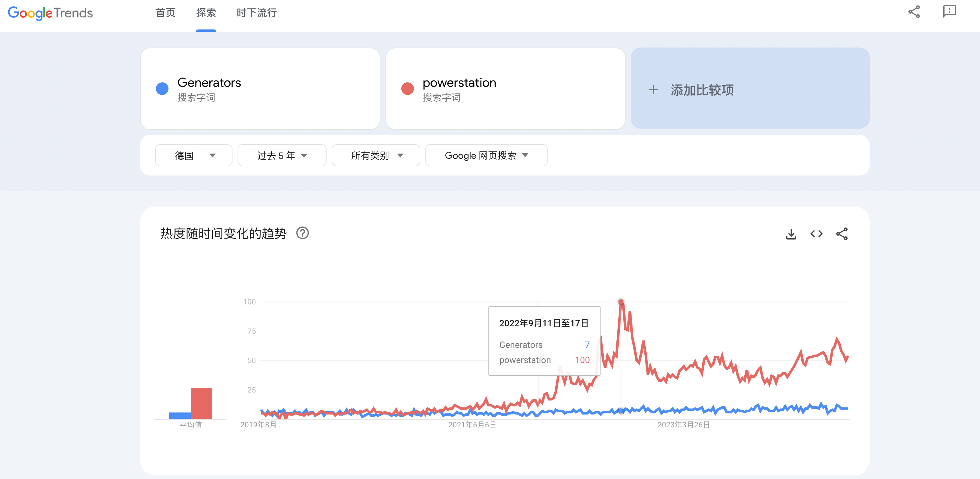Click the 2023年3月26日 axis date label
Image resolution: width=980 pixels, height=479 pixels.
tap(684, 425)
